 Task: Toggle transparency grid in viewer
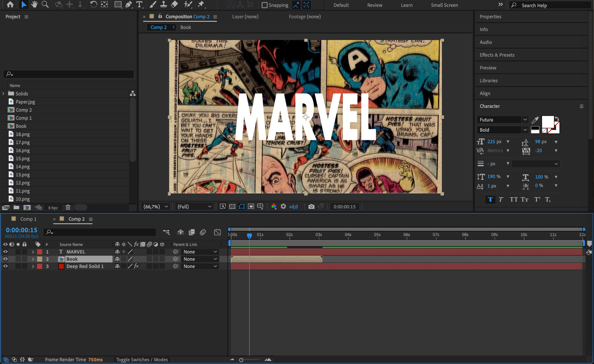pos(232,207)
